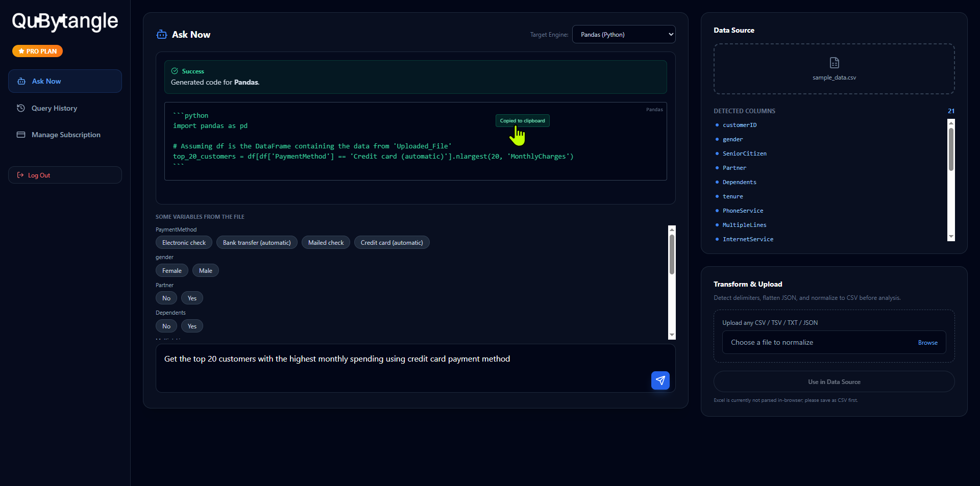Click the Query History clock icon

pyautogui.click(x=21, y=108)
